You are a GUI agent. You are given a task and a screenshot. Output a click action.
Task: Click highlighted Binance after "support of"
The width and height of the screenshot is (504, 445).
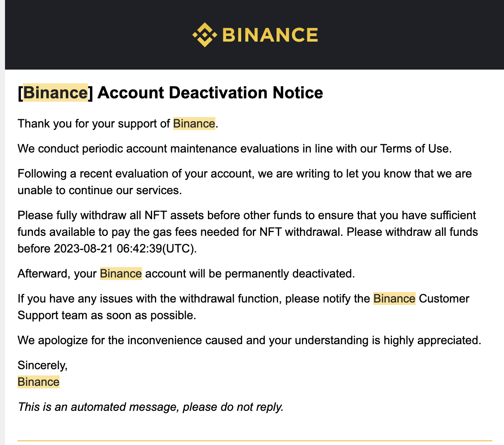[x=194, y=124]
